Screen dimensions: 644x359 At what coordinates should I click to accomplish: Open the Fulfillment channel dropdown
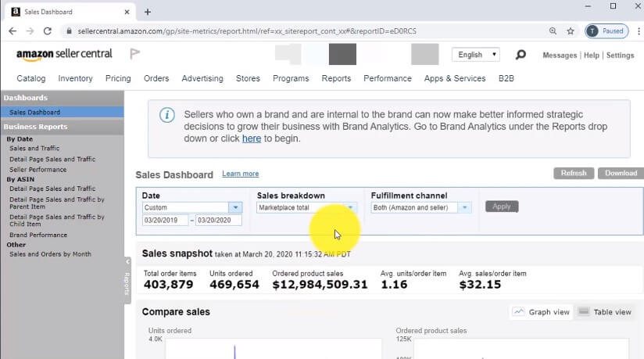pyautogui.click(x=421, y=208)
